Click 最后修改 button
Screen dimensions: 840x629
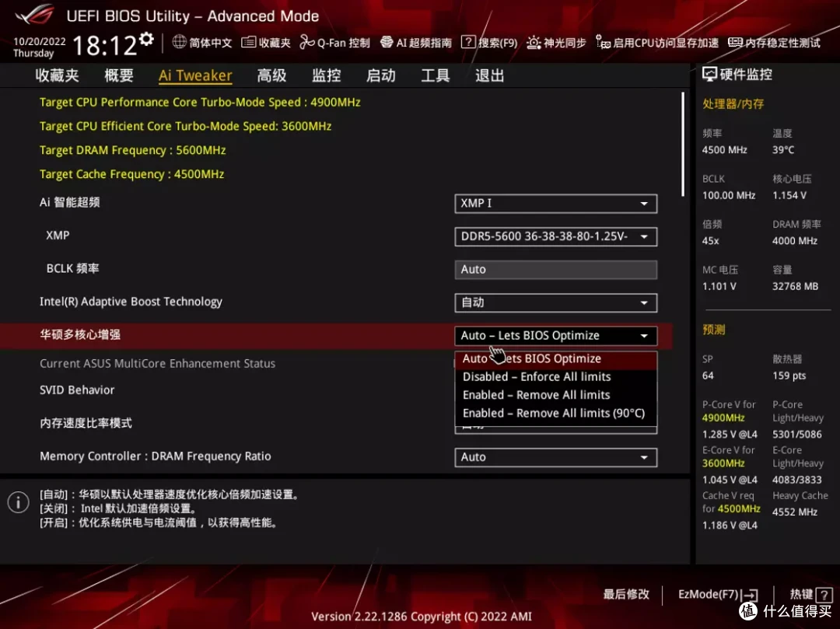click(625, 594)
